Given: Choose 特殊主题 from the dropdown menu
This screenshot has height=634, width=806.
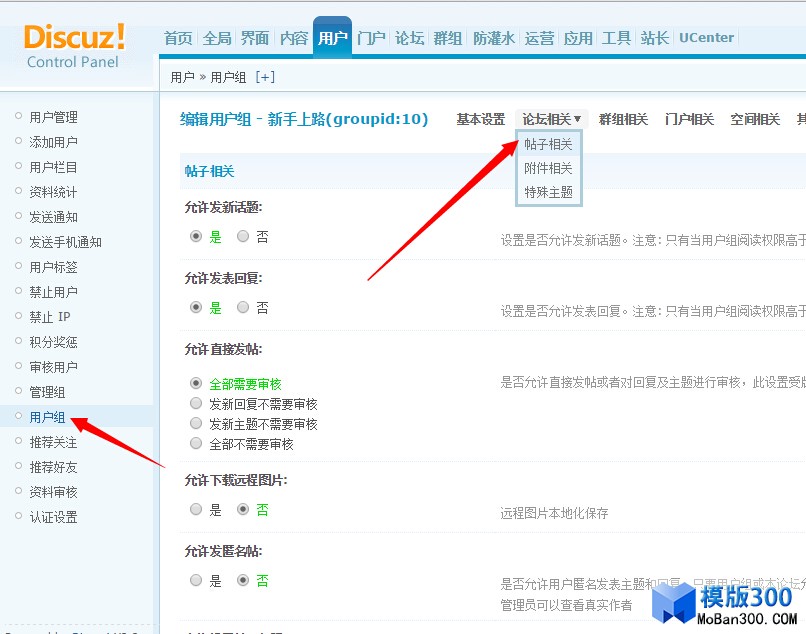Looking at the screenshot, I should [x=548, y=192].
